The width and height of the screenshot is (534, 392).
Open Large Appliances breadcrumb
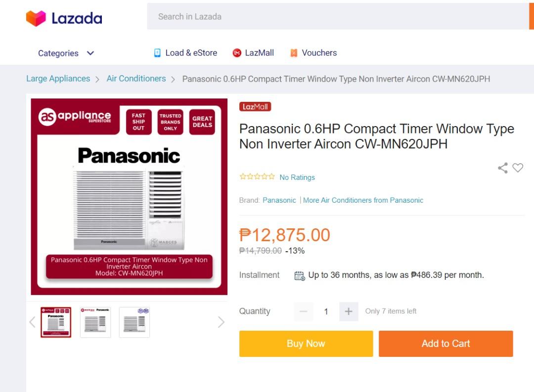(x=58, y=79)
